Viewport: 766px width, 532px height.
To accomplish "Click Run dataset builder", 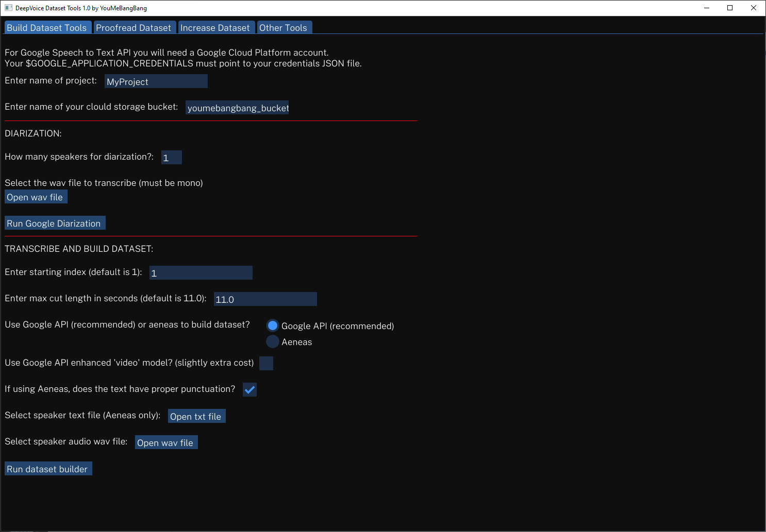I will coord(48,469).
